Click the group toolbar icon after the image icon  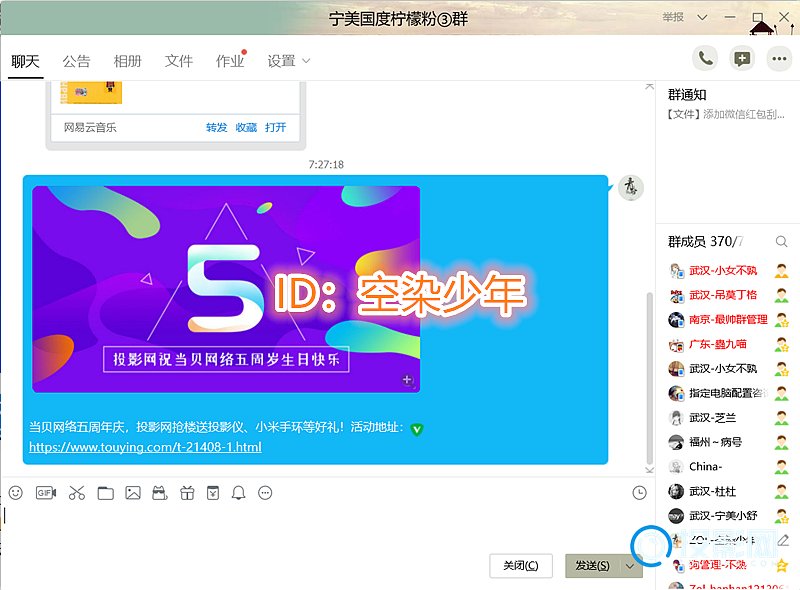[160, 493]
